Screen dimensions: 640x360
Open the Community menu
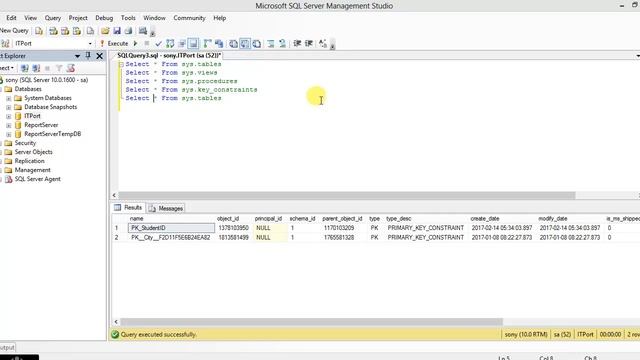[189, 18]
